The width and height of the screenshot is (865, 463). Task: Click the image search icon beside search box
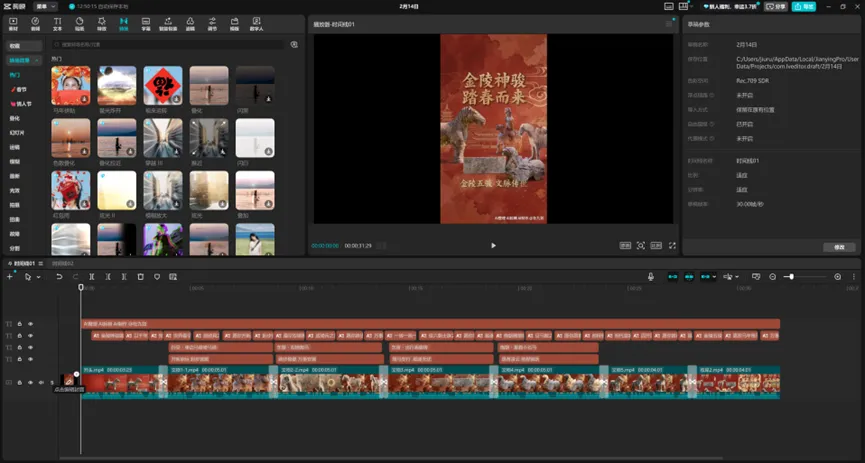294,45
